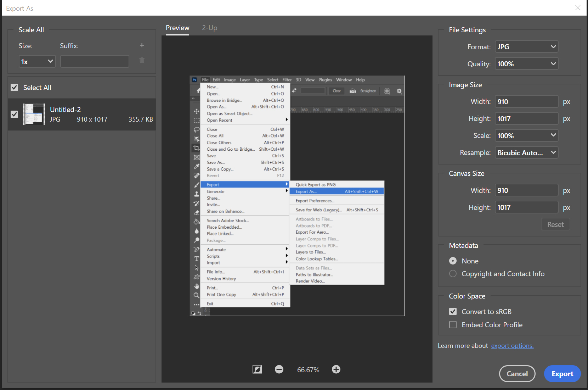Open the Format JPG dropdown
Screen dimensions: 588x390
point(526,47)
